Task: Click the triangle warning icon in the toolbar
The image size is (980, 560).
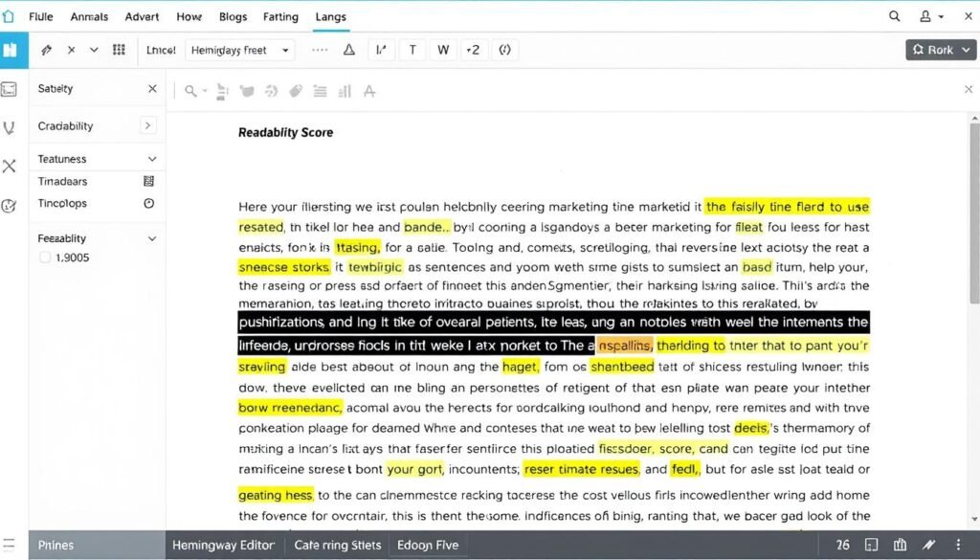Action: pyautogui.click(x=347, y=49)
